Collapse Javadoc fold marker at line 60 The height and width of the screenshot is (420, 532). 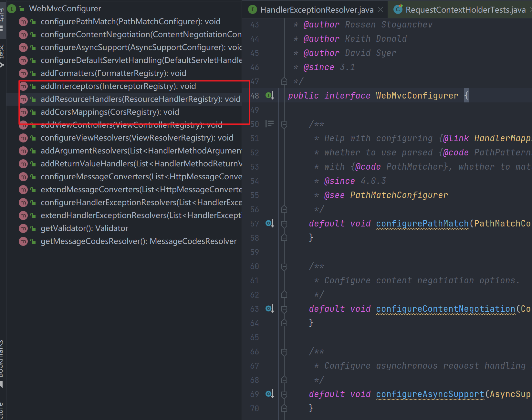click(284, 267)
